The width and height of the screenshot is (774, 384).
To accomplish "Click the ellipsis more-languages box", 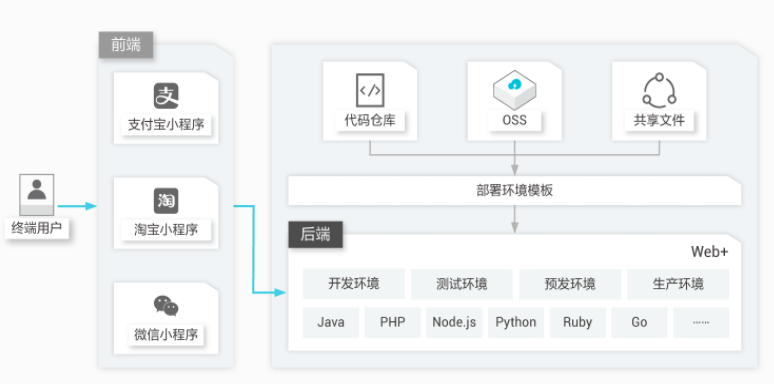I will tap(701, 322).
